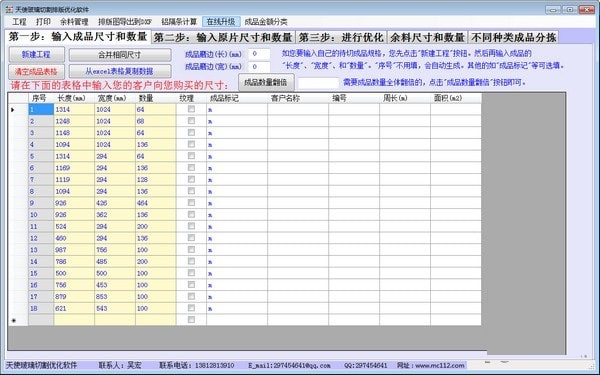Select length cell 1248 in row 2
Image resolution: width=600 pixels, height=375 pixels.
click(74, 121)
